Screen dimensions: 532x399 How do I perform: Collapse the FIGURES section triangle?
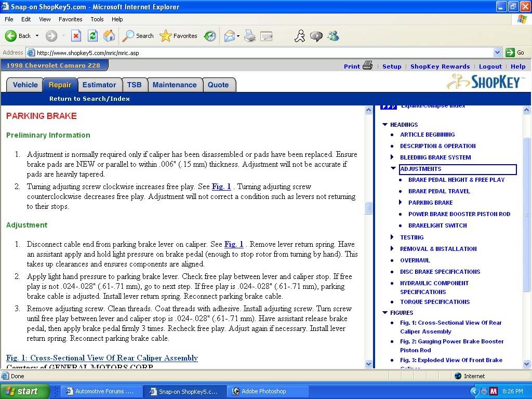[385, 312]
